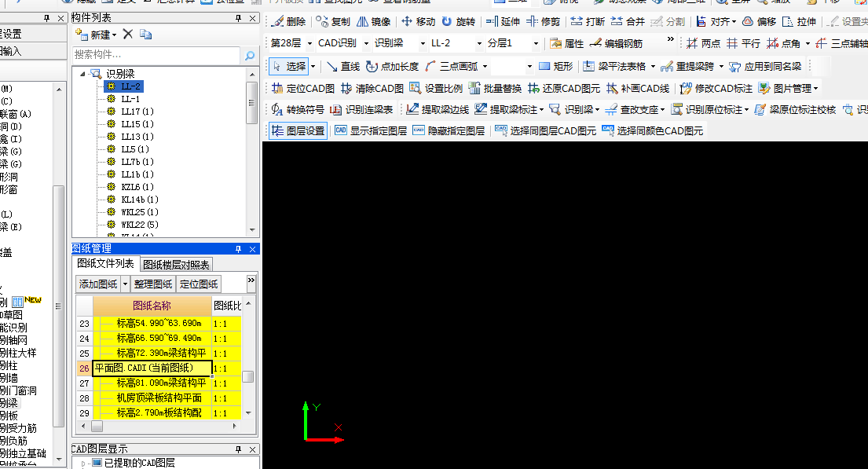
Task: Switch to 图纸文件列表 tab
Action: [x=105, y=264]
